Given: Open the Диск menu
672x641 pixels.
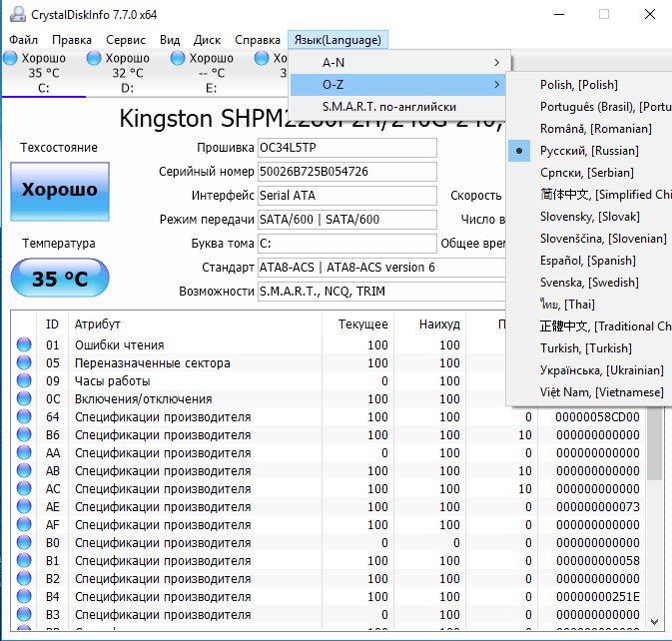Looking at the screenshot, I should coord(207,40).
